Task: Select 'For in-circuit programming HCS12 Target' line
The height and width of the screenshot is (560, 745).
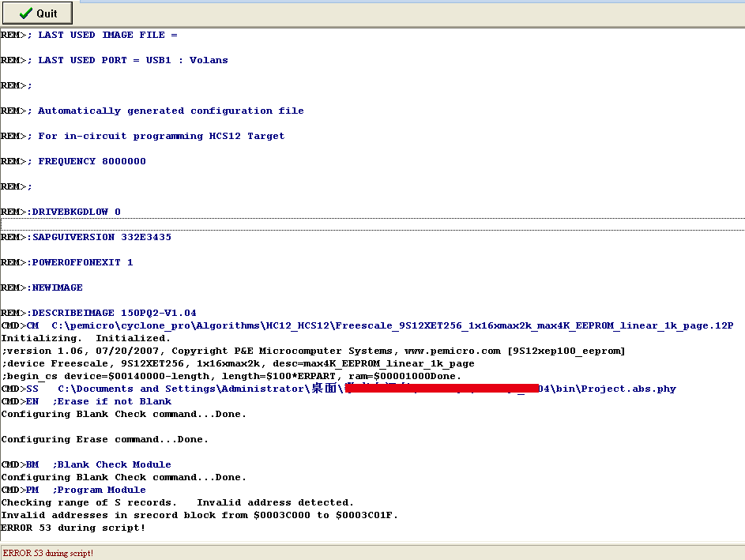Action: tap(142, 136)
